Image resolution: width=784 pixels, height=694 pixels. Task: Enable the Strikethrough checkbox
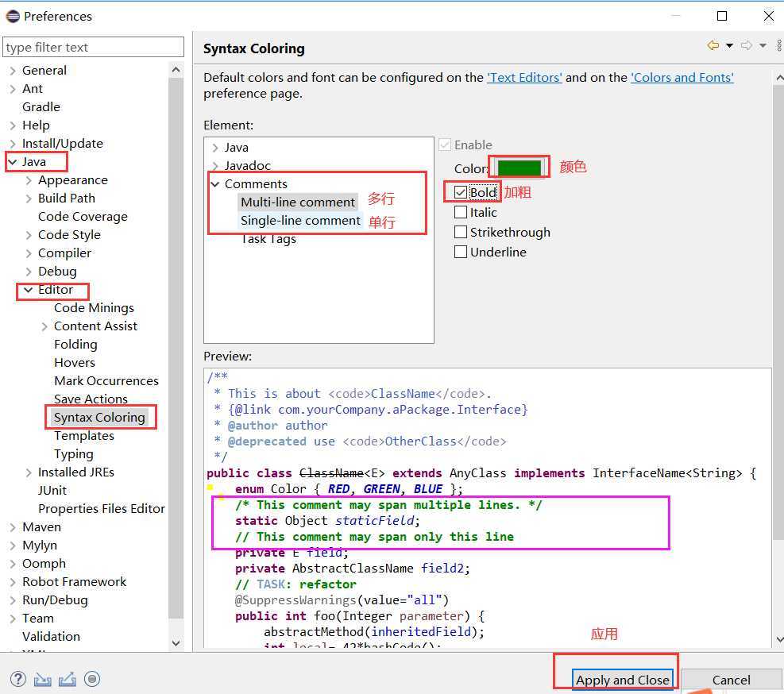461,233
